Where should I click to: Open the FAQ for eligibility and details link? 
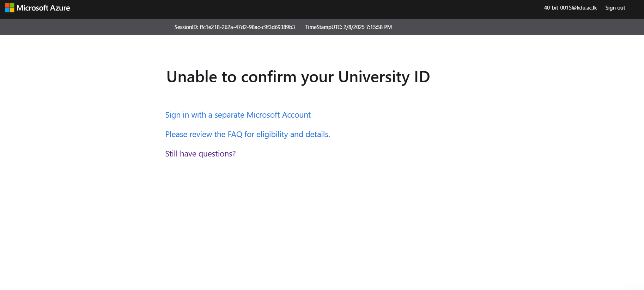pos(248,135)
